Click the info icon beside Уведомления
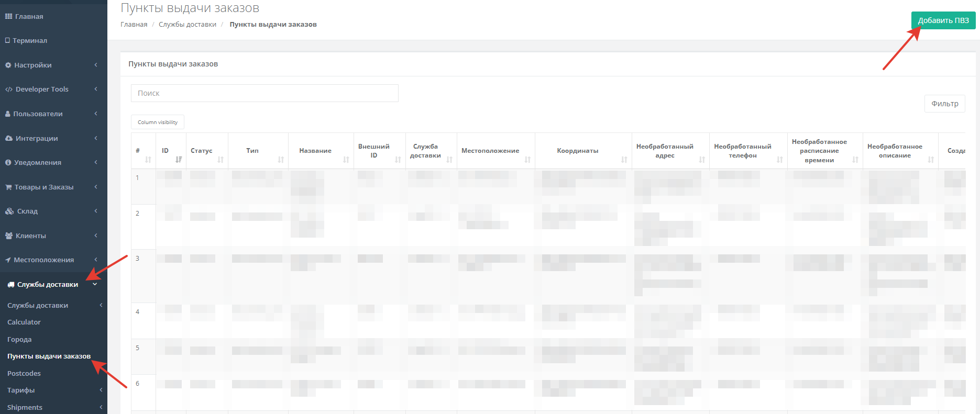The height and width of the screenshot is (414, 980). click(x=8, y=163)
